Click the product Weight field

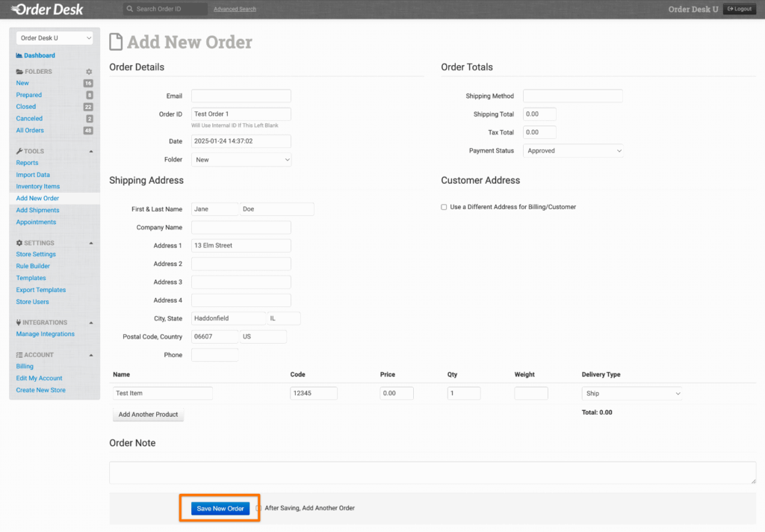coord(531,393)
